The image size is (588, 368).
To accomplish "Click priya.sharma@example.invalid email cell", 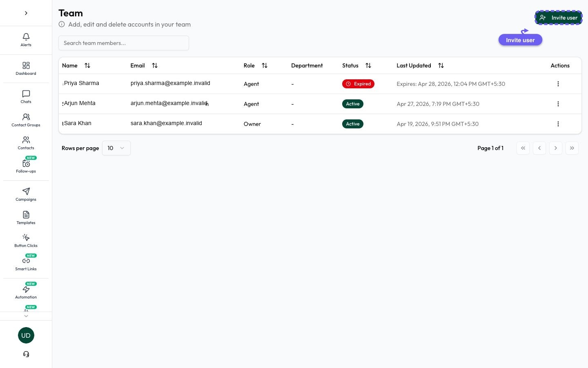I will (x=170, y=83).
